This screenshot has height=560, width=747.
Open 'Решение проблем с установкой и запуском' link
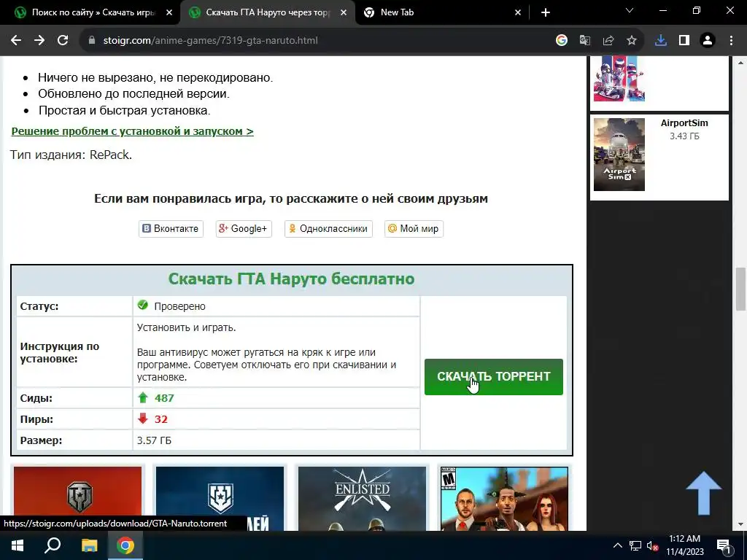click(x=133, y=131)
